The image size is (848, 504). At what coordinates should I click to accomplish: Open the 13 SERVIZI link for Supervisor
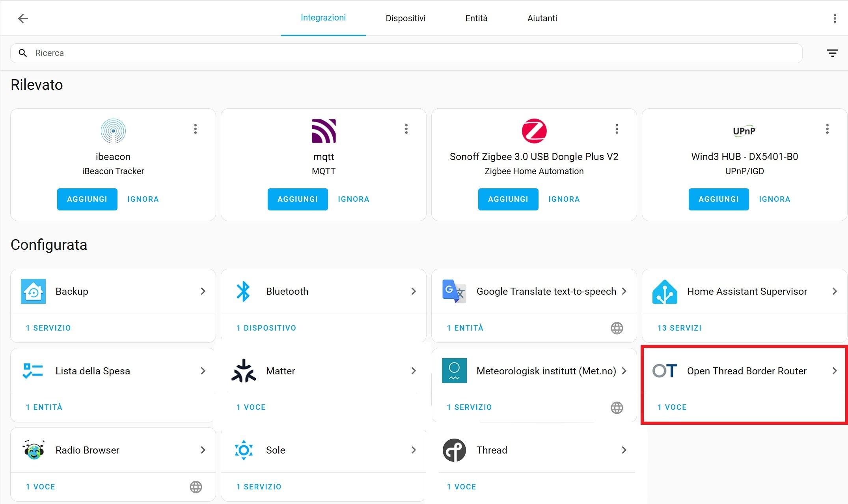pyautogui.click(x=679, y=328)
